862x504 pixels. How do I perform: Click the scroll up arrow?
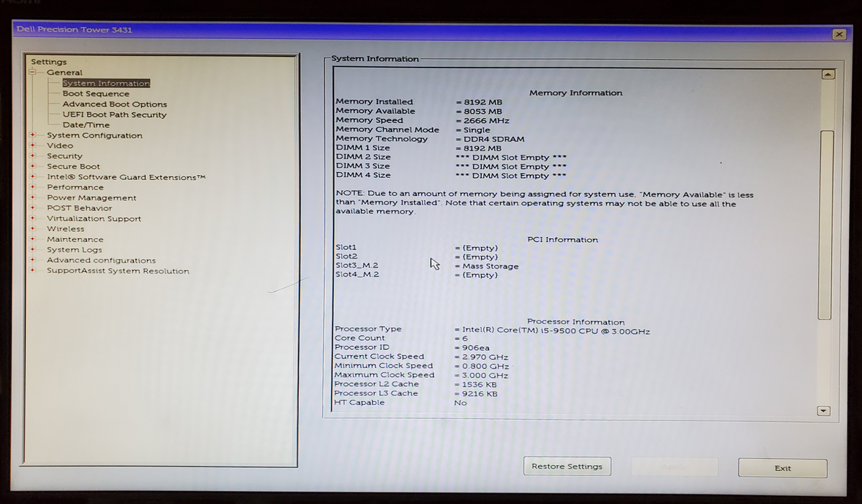828,74
